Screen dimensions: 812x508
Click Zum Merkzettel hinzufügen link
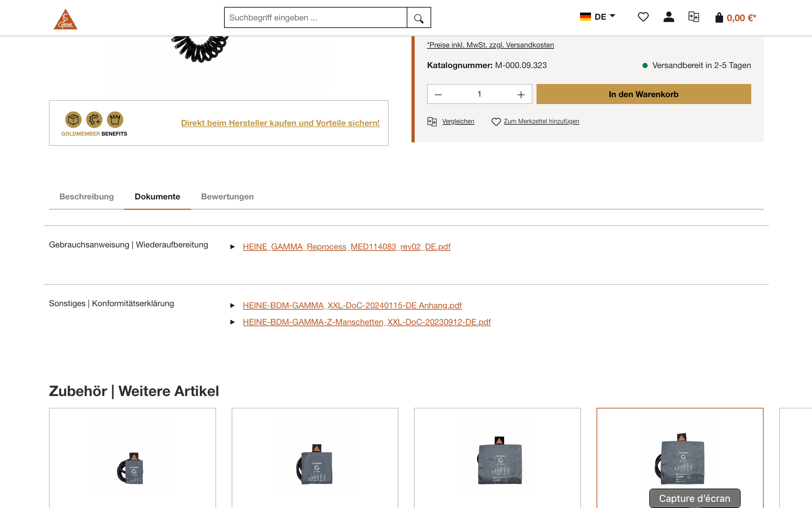pyautogui.click(x=541, y=121)
